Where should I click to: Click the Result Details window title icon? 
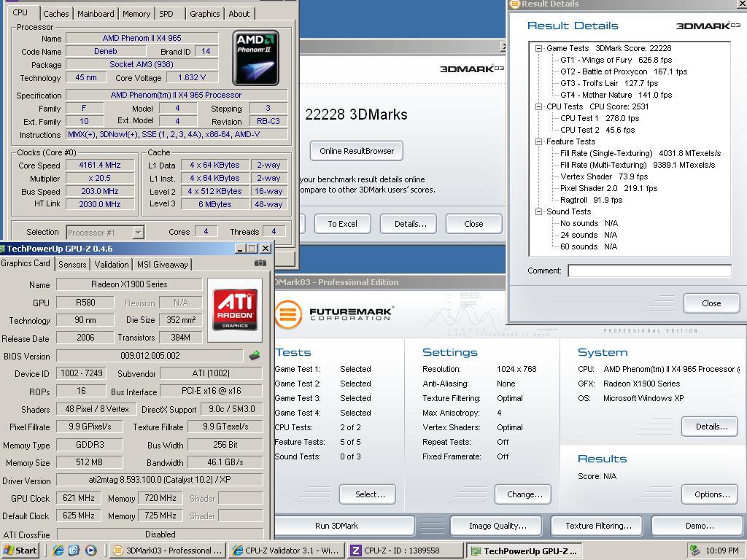pos(514,4)
